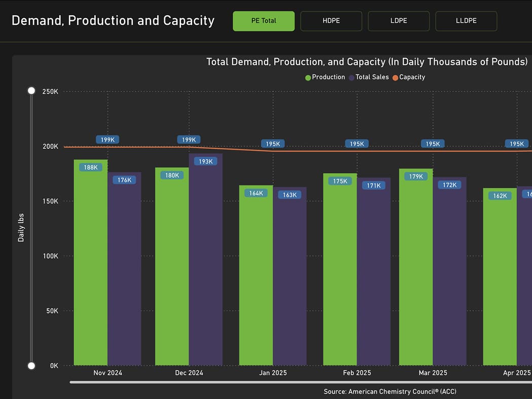Select the 162K label on Apr 2025 bar

tap(500, 195)
